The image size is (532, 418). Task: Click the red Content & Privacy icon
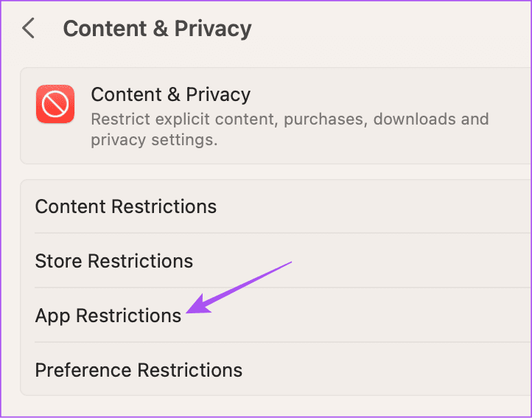coord(55,105)
